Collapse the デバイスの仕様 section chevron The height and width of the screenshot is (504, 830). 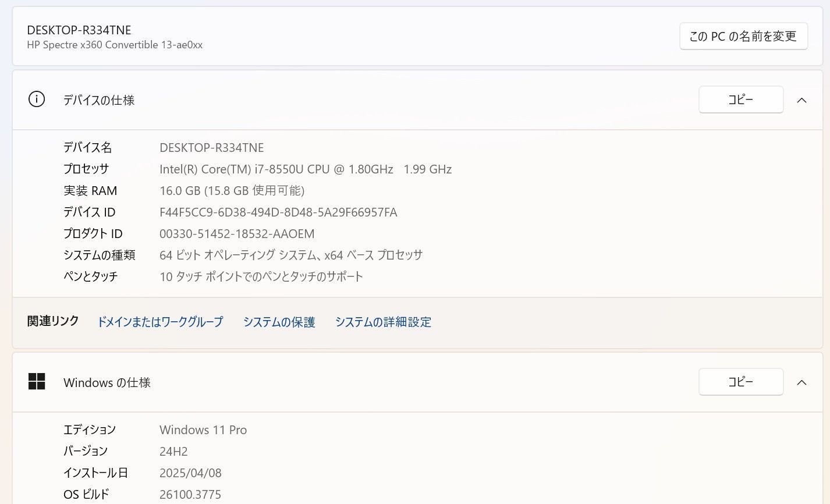click(801, 100)
